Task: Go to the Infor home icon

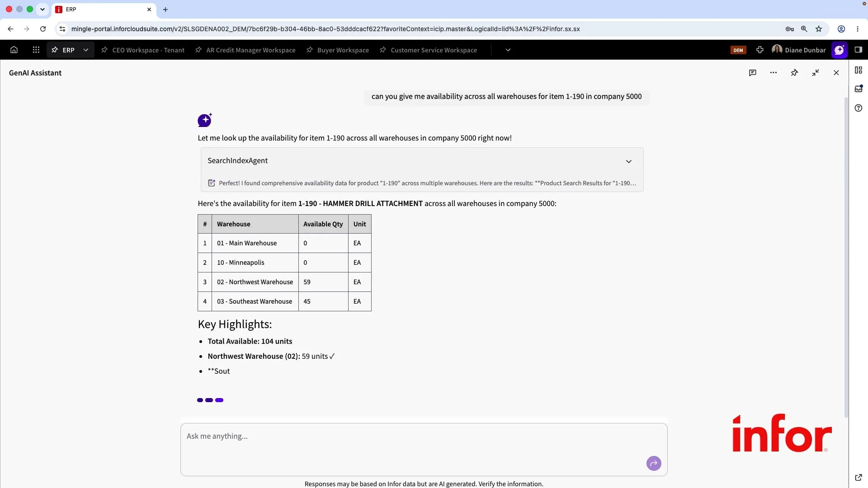Action: [14, 50]
